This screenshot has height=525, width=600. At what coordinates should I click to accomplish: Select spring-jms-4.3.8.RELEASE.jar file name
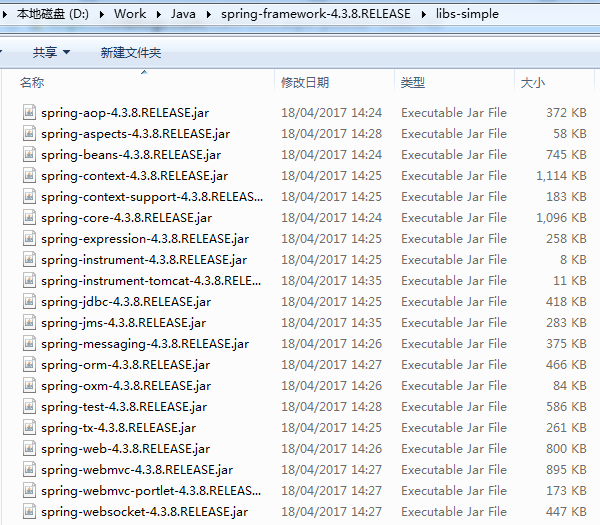click(x=124, y=323)
